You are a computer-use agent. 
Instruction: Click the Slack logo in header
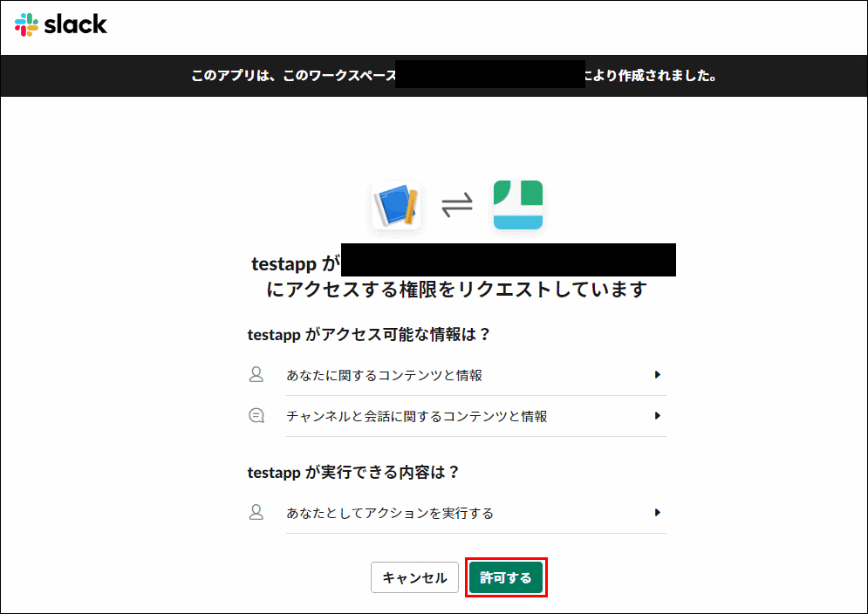pos(61,24)
